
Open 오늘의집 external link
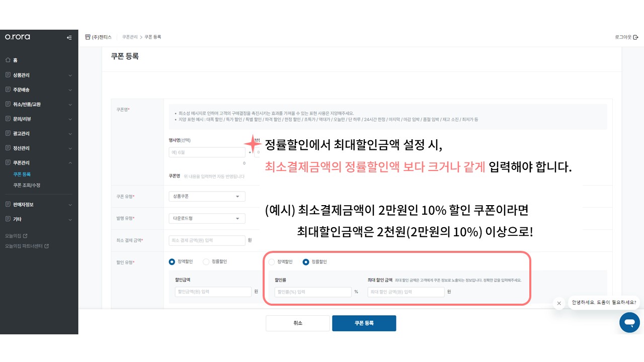click(x=16, y=236)
